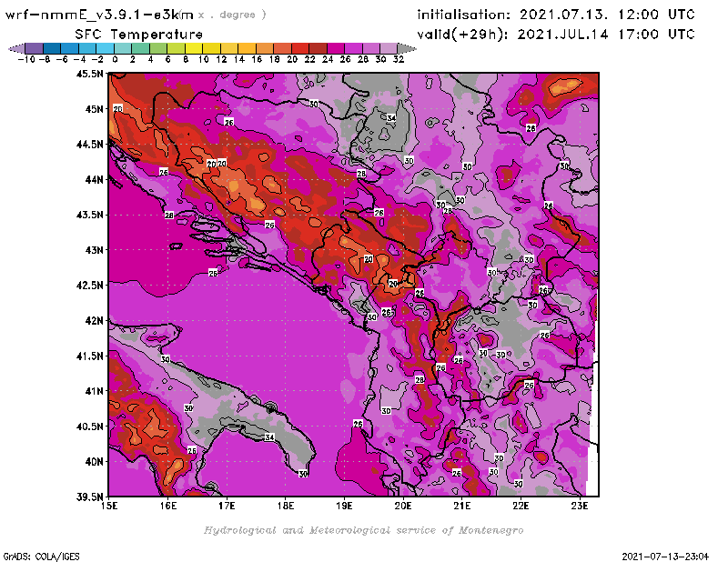Click the '2021-07-13-23:04' timestamp
The height and width of the screenshot is (562, 728).
click(x=665, y=557)
